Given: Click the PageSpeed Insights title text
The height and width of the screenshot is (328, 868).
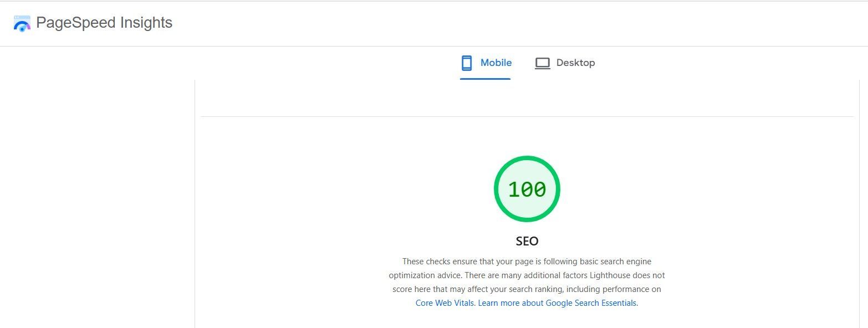Looking at the screenshot, I should (x=104, y=23).
